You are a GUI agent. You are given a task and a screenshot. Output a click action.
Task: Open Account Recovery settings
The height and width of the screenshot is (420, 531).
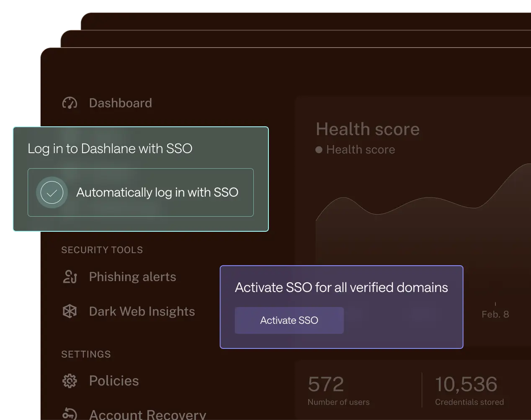147,414
